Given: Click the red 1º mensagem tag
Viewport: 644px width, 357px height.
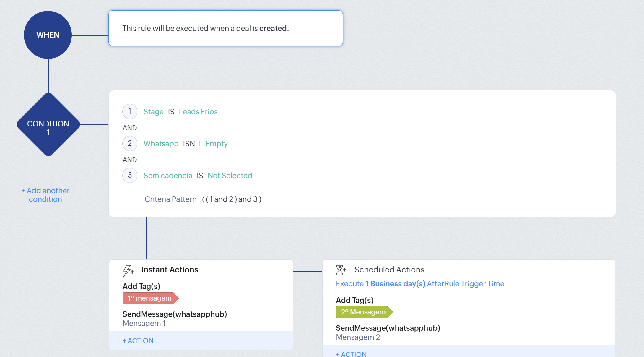Looking at the screenshot, I should 150,298.
